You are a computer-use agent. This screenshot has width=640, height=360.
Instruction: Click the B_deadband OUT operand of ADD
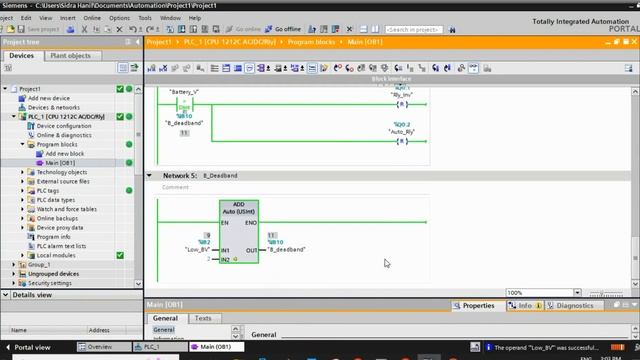[x=287, y=249]
